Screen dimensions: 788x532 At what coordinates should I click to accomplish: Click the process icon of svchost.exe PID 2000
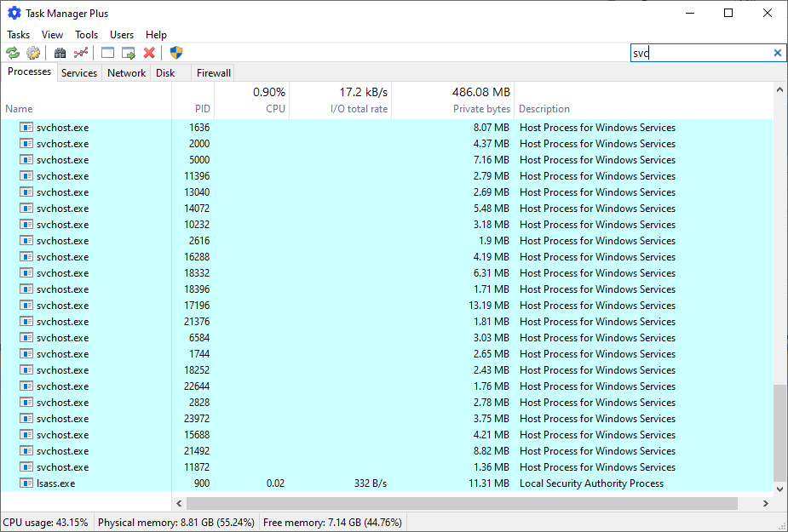pos(26,143)
